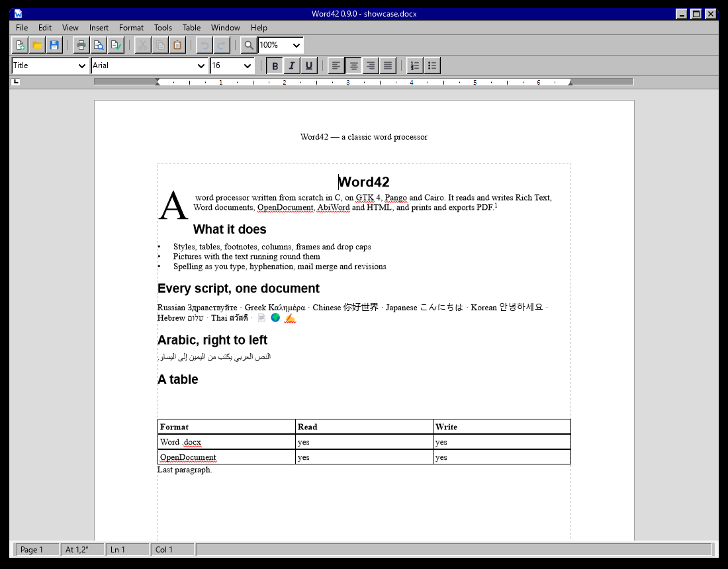Click the 'Arabic, right to left' heading
Screen dimensions: 728x569
(212, 340)
